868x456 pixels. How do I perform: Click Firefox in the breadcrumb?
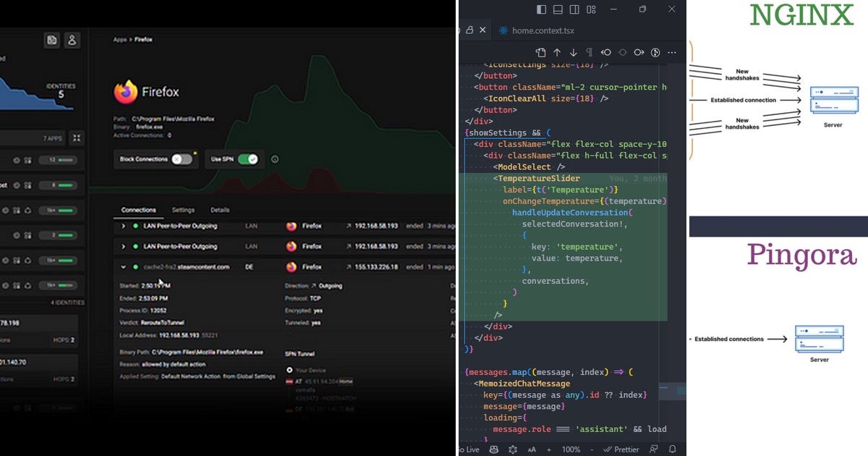142,40
